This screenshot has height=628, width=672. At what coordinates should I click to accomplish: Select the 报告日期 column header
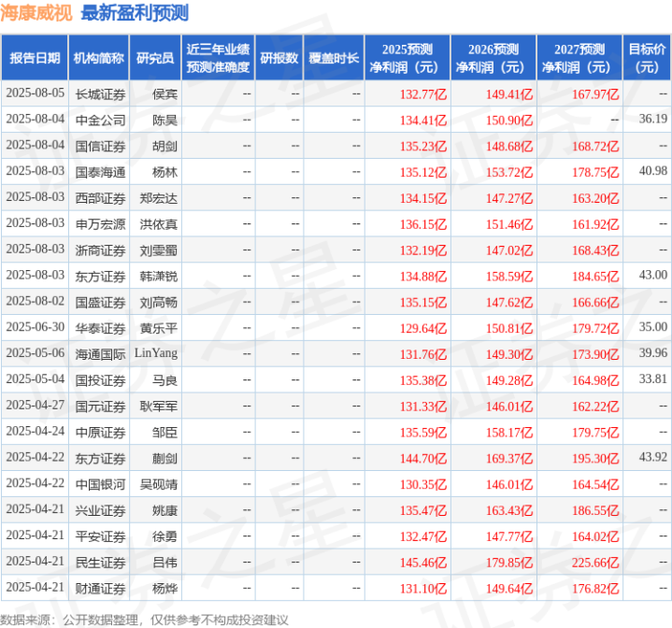[x=35, y=58]
